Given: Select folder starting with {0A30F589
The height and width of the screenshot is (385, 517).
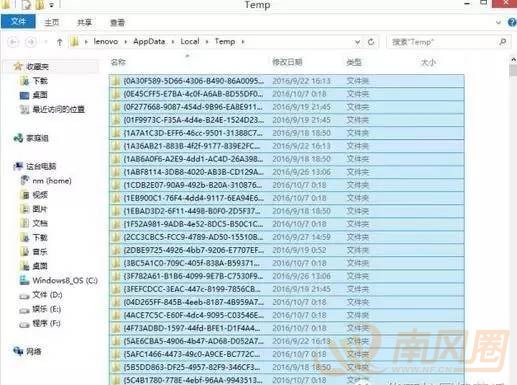Looking at the screenshot, I should click(x=287, y=81).
